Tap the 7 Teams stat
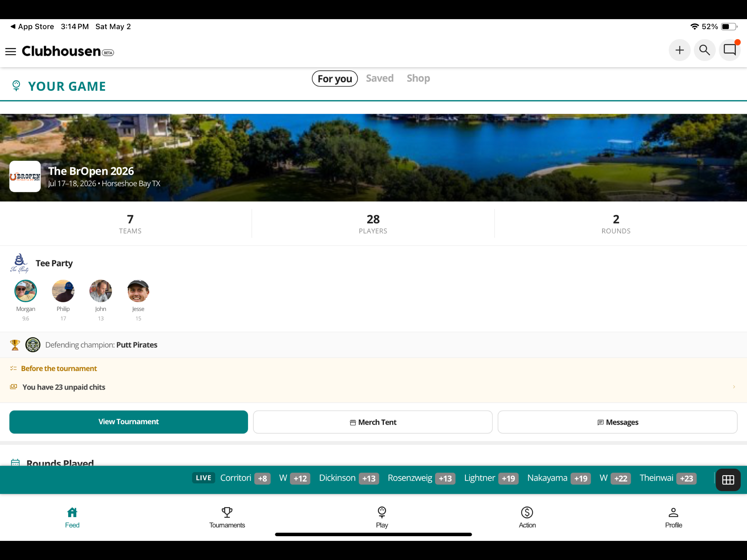Image resolution: width=747 pixels, height=560 pixels. point(130,224)
